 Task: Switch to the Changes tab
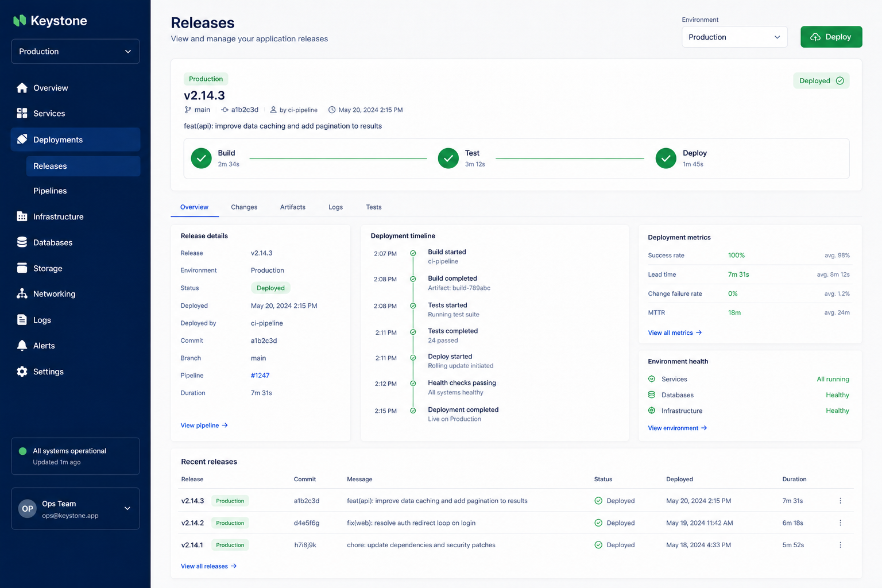(244, 207)
